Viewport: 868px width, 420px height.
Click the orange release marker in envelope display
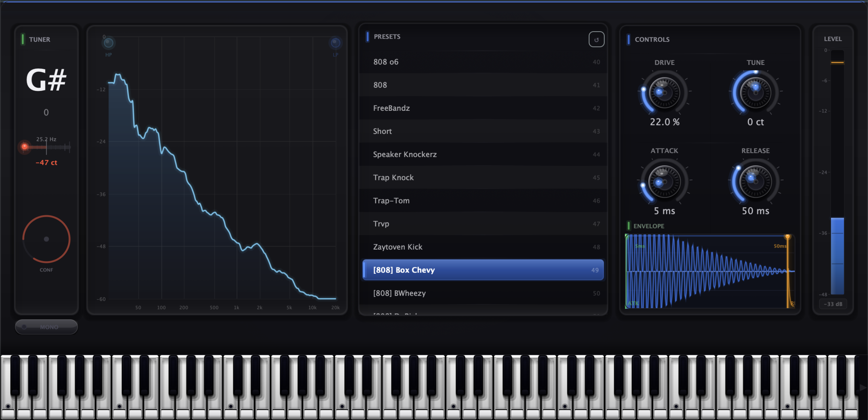[788, 237]
